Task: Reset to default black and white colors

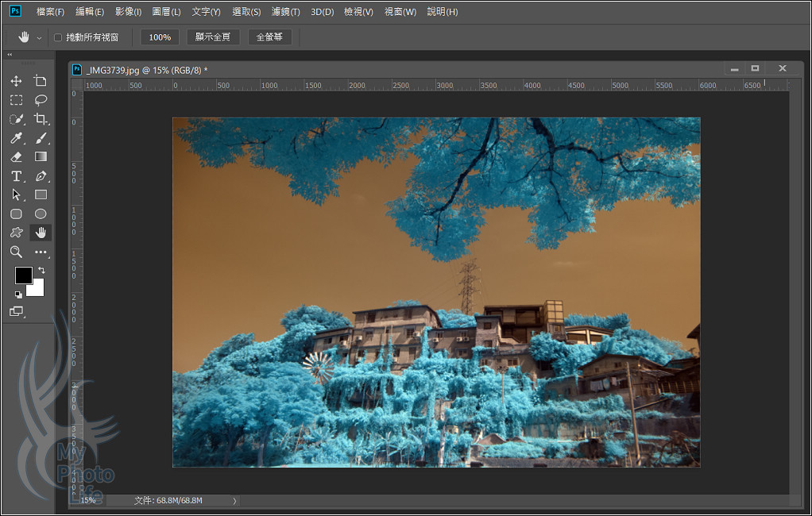Action: 18,294
